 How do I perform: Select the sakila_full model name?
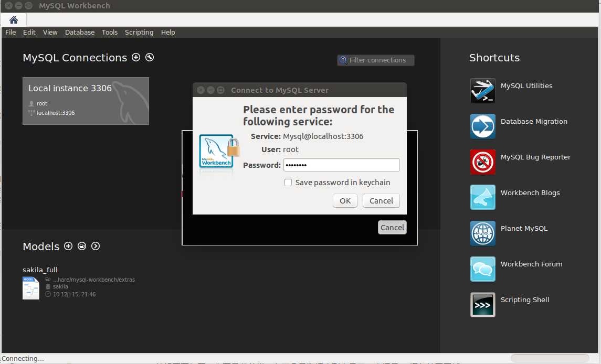tap(40, 270)
